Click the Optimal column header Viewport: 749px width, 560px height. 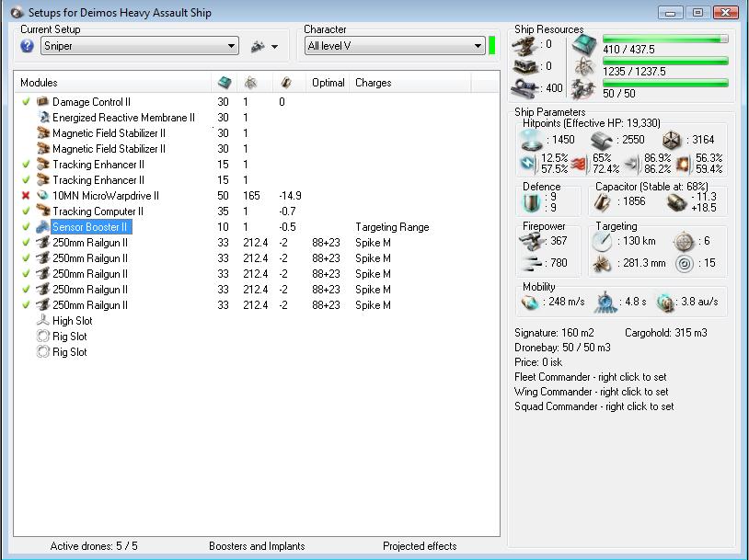click(328, 83)
